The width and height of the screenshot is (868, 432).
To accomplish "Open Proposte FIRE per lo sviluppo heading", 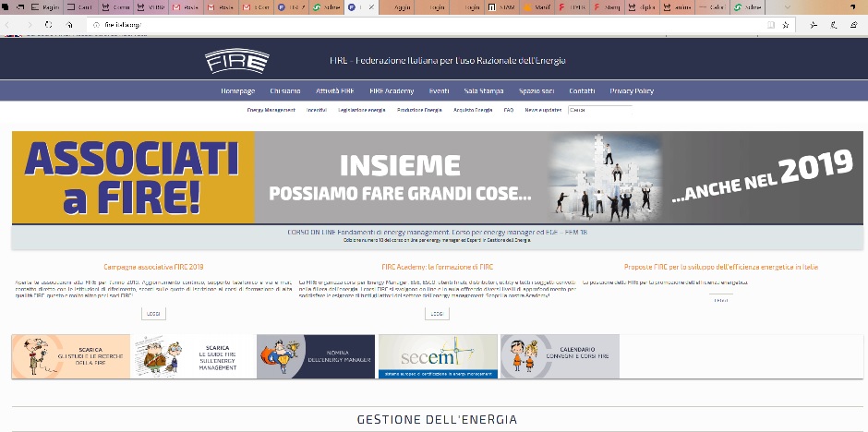I will 721,267.
